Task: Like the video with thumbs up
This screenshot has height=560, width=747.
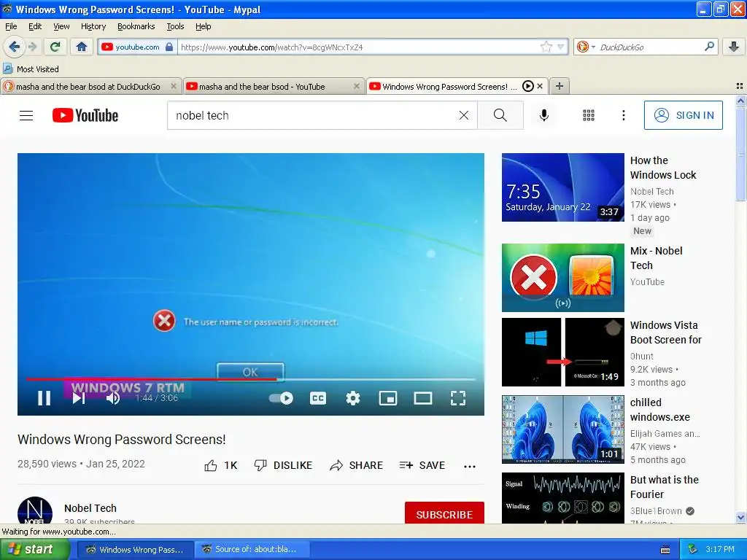Action: 221,466
